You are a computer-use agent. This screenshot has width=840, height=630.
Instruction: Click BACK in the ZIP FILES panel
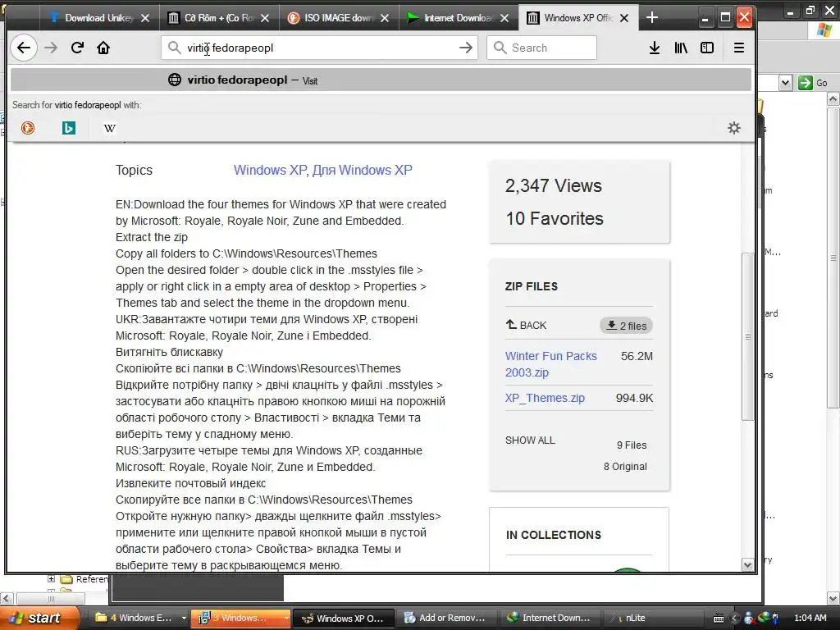click(x=526, y=325)
